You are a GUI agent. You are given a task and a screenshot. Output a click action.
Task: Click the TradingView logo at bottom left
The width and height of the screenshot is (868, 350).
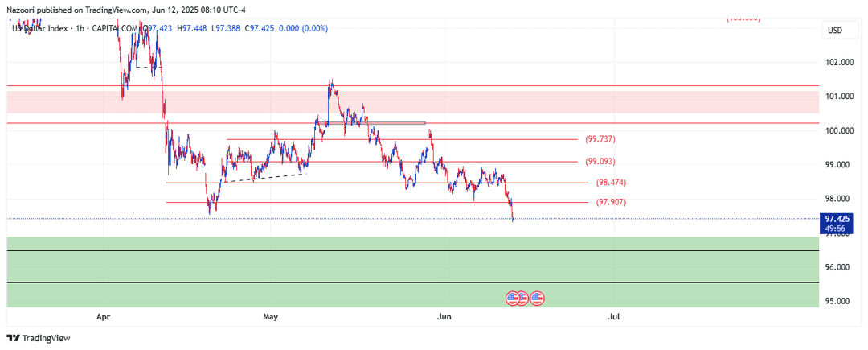[x=39, y=338]
